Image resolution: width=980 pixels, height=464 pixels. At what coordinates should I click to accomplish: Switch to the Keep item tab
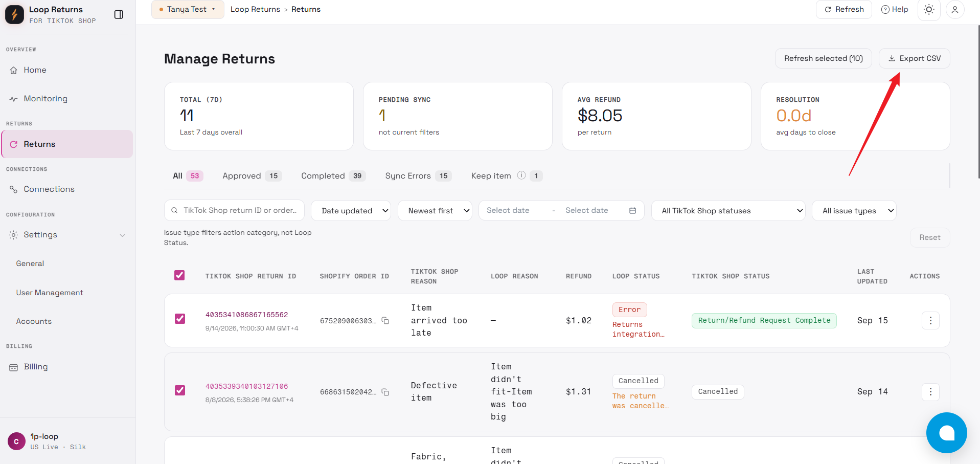(506, 176)
